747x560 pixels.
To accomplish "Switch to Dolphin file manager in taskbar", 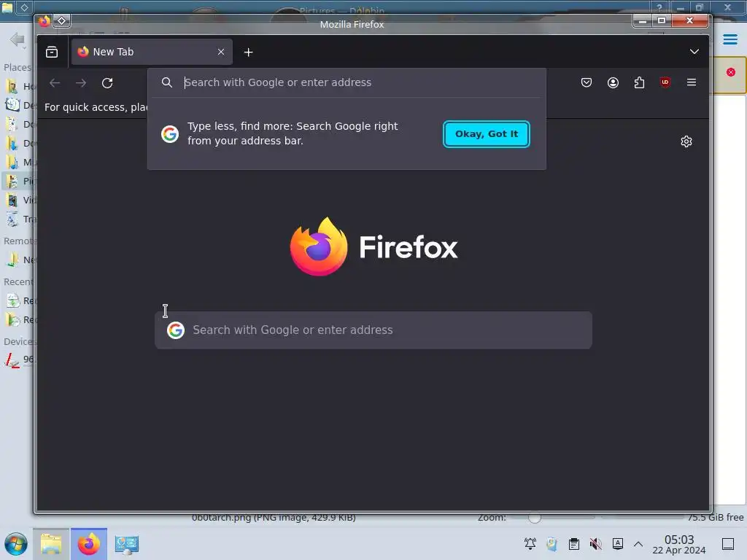I will (51, 544).
